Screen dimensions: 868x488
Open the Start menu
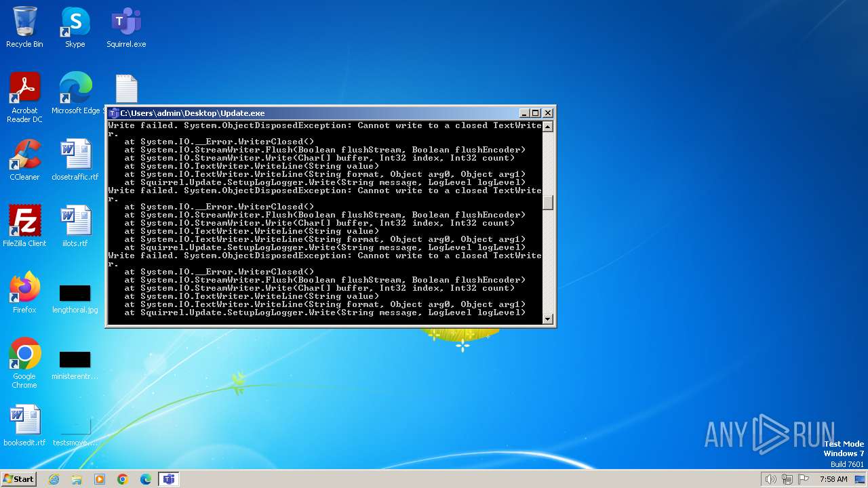[18, 479]
